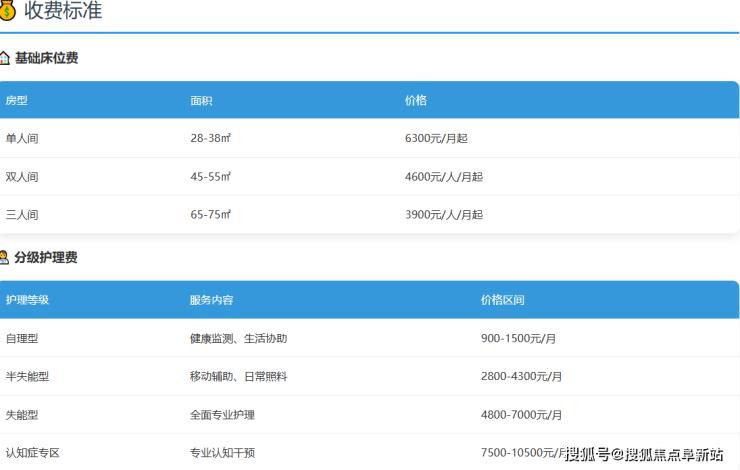Screen dimensions: 740x470
Task: Click the 服务内容 column header
Action: coord(211,300)
